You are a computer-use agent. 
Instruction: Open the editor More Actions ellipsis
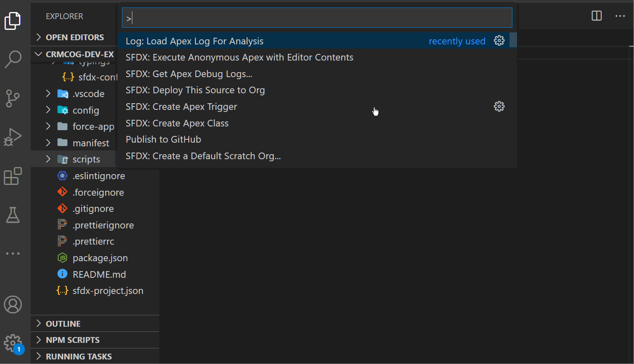pyautogui.click(x=620, y=16)
